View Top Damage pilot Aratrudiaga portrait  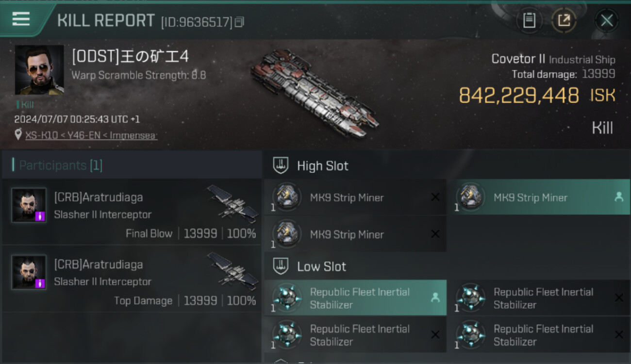tap(29, 272)
